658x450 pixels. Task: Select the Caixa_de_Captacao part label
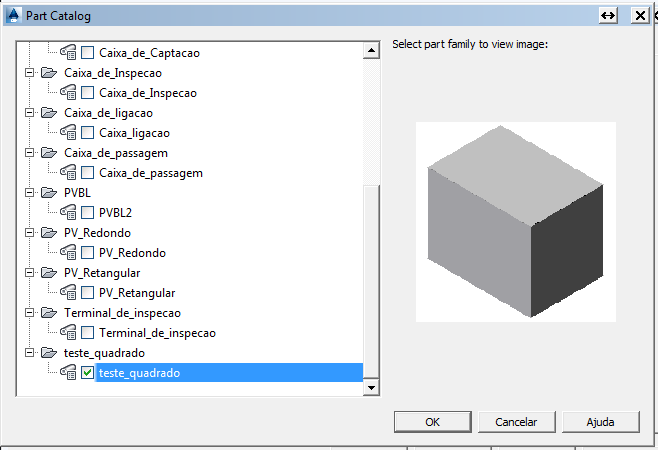coord(149,53)
